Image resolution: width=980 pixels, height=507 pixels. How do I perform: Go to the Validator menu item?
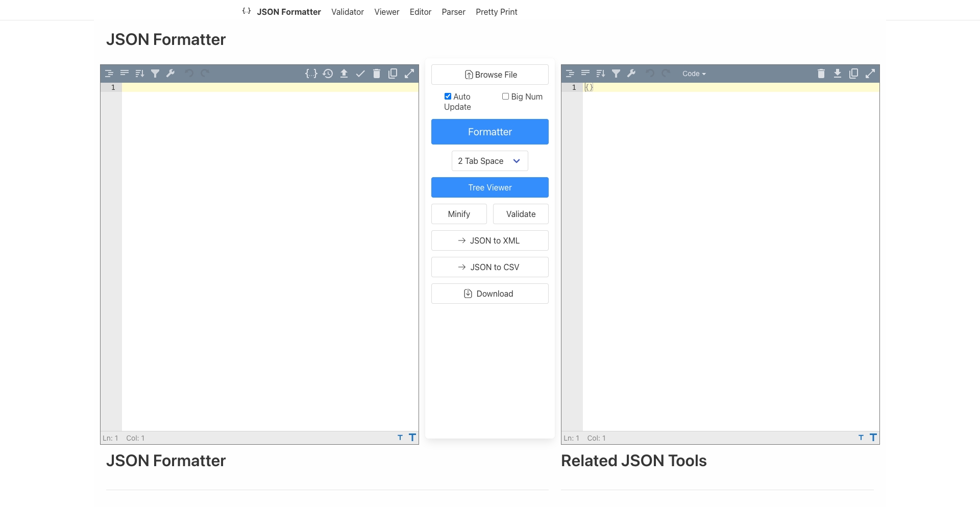(x=348, y=12)
